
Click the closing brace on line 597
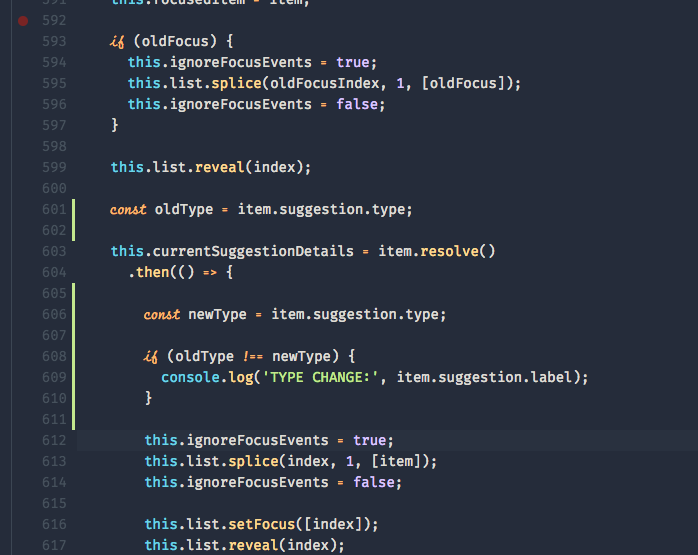coord(115,125)
